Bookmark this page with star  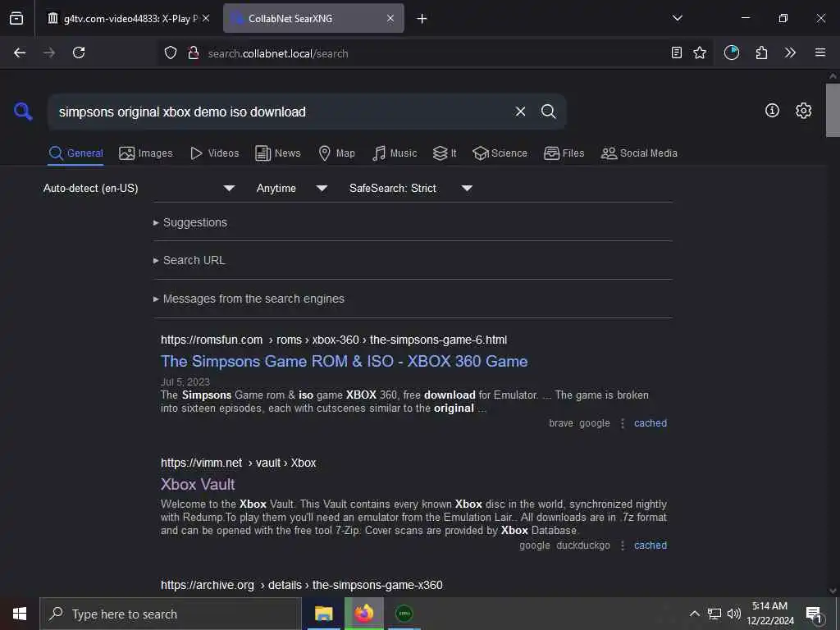point(700,52)
